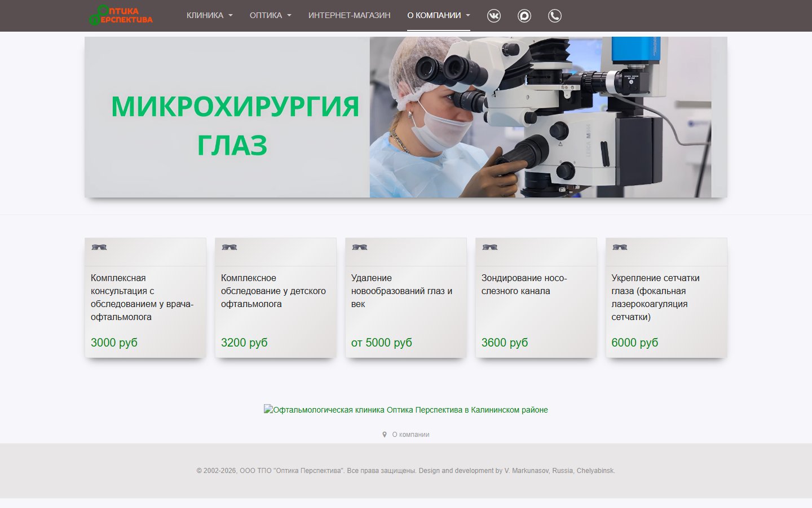Open Комплексное обследование у детского офтальмолога
This screenshot has width=812, height=508.
click(x=273, y=291)
